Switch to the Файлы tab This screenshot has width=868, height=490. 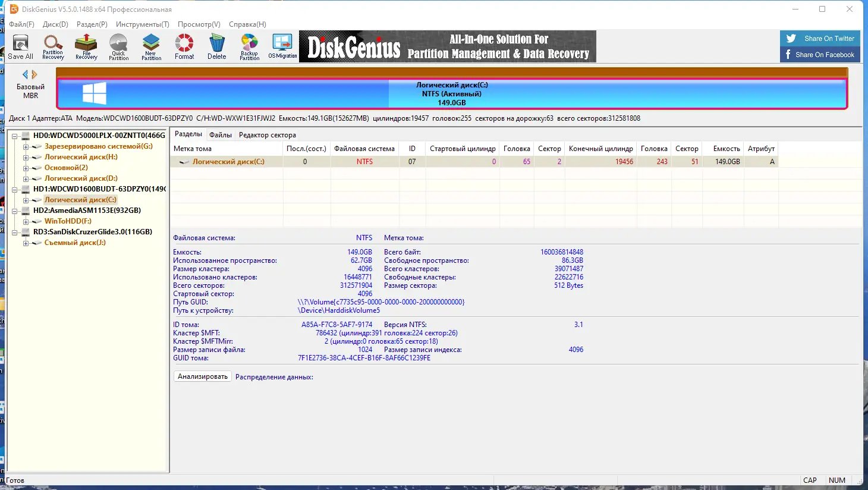pyautogui.click(x=220, y=134)
